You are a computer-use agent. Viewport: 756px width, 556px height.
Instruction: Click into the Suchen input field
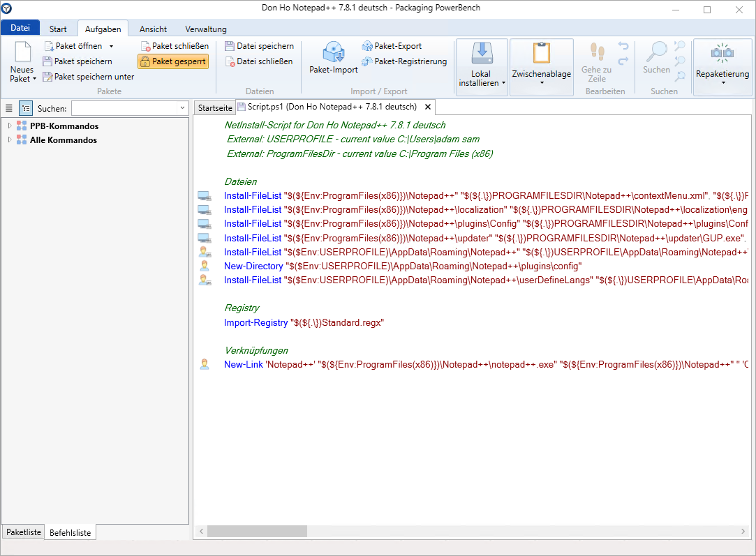point(124,108)
